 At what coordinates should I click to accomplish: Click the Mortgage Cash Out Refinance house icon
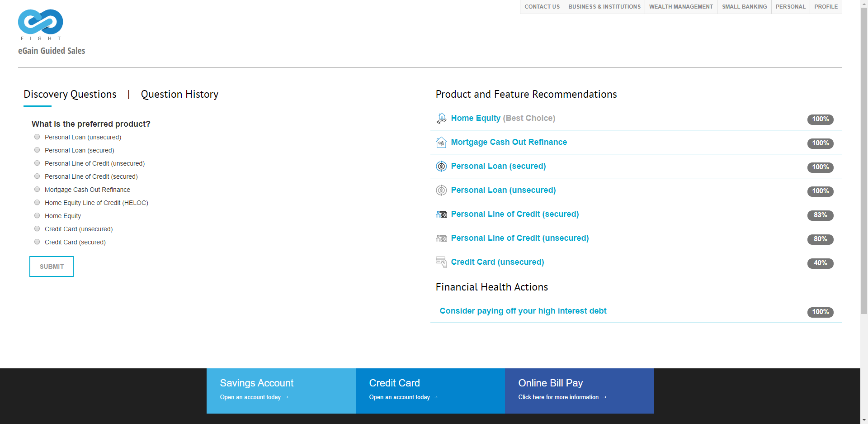[441, 142]
